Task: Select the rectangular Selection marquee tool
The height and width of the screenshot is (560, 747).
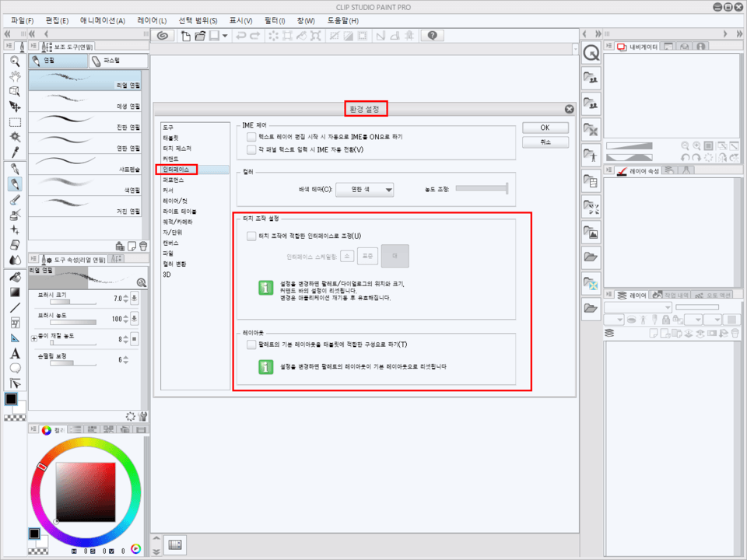Action: tap(15, 122)
